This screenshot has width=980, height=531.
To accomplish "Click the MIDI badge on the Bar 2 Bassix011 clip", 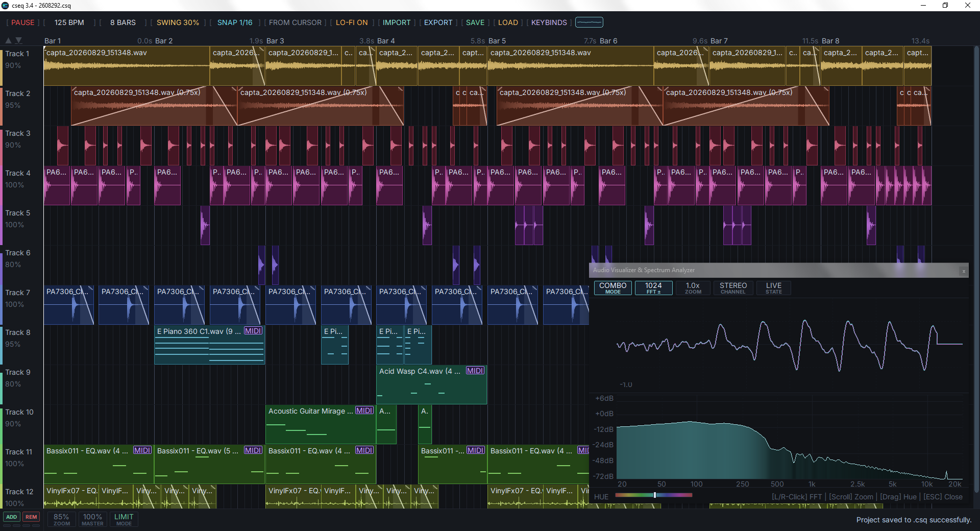I will 253,450.
